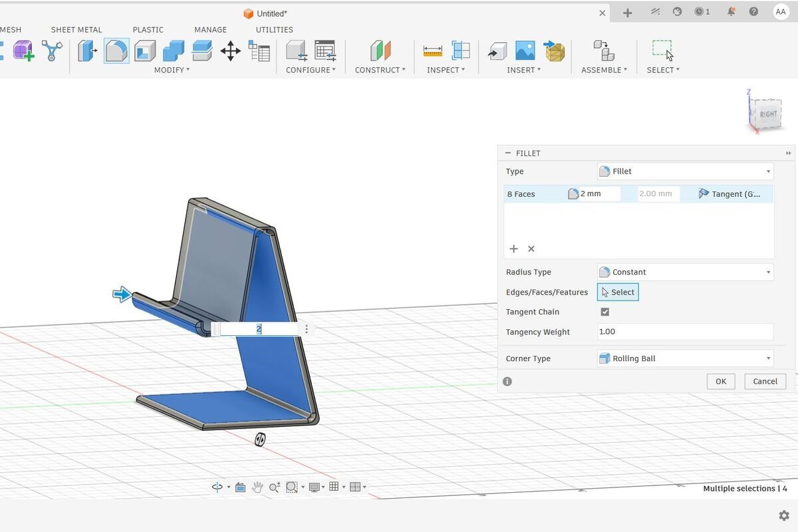
Task: Open the Help menu icon
Action: coord(753,12)
